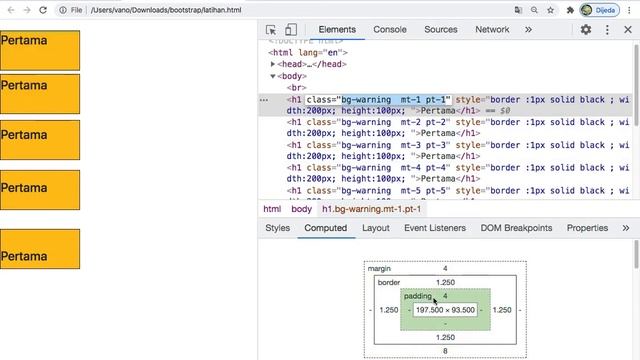
Task: Open DevTools settings gear
Action: tap(586, 29)
